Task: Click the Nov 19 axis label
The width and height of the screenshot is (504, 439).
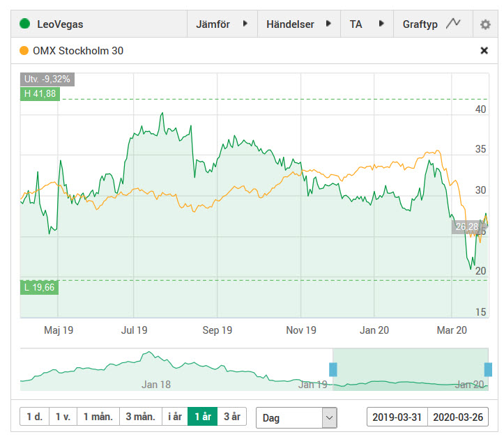Action: coord(301,330)
